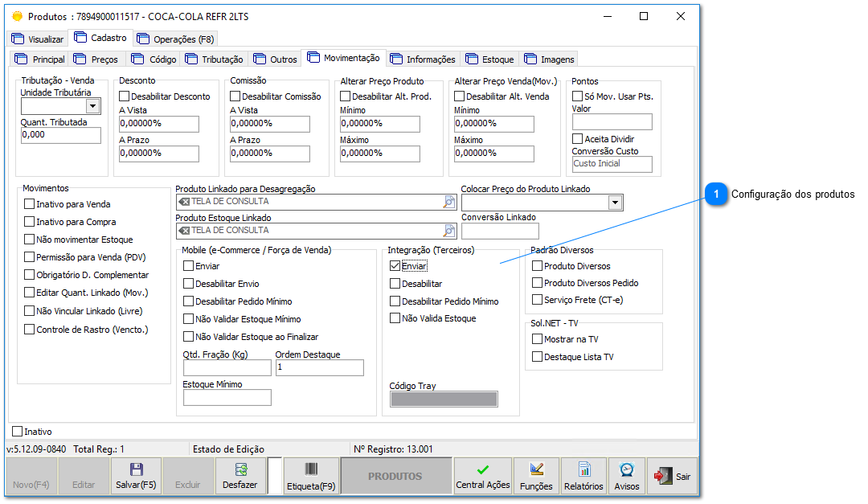Check Mostrar na TV option
The image size is (868, 504).
[x=538, y=339]
